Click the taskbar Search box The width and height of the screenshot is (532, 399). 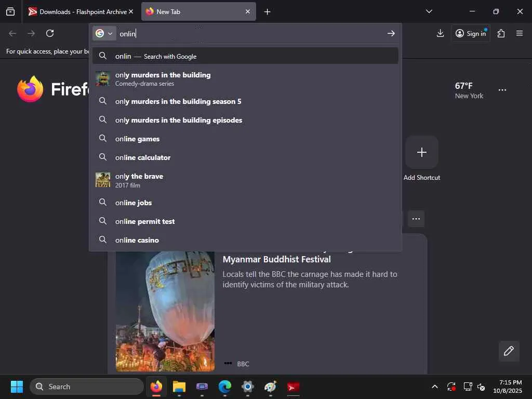[87, 387]
